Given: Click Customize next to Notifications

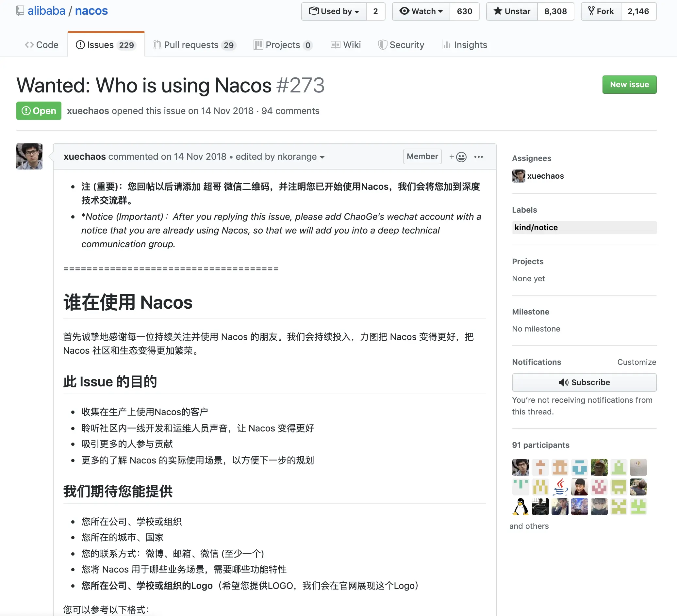Looking at the screenshot, I should 636,362.
